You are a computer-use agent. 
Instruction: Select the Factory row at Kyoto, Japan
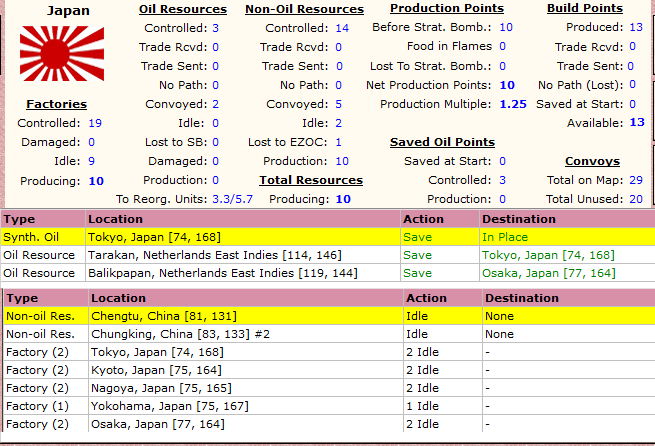pyautogui.click(x=328, y=370)
